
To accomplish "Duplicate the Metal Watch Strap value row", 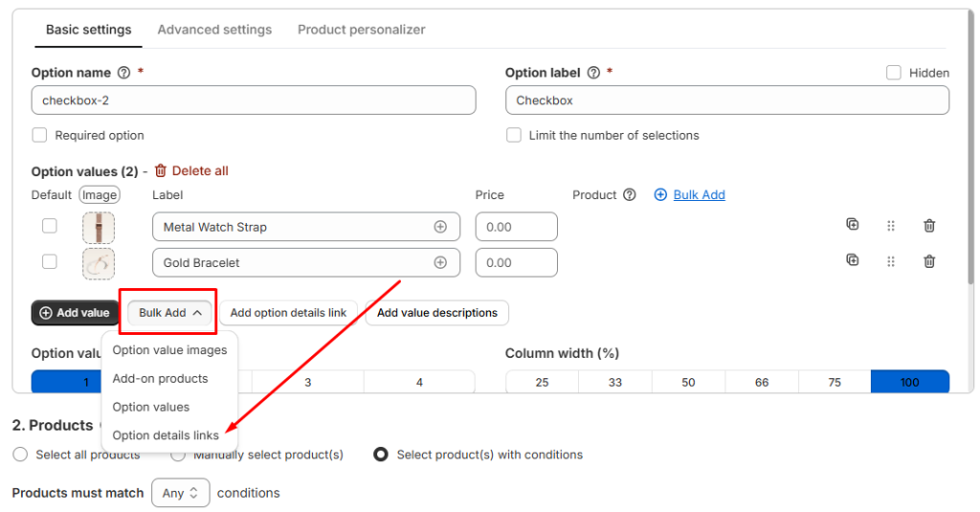I will tap(852, 225).
